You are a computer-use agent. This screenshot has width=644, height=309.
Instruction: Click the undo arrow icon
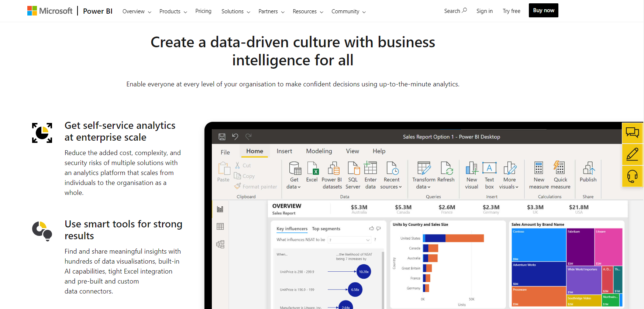coord(235,137)
